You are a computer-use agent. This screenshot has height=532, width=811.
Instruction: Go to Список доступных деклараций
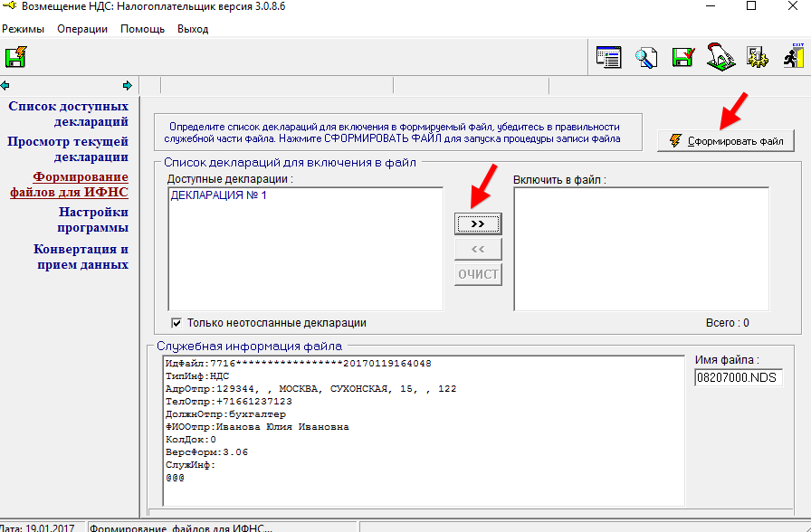pos(68,114)
